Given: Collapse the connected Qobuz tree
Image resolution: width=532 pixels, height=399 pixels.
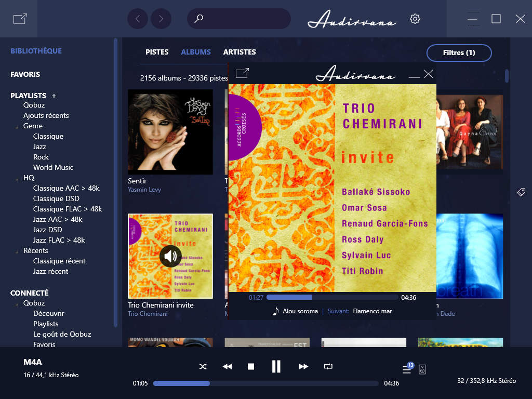Looking at the screenshot, I should tap(17, 304).
